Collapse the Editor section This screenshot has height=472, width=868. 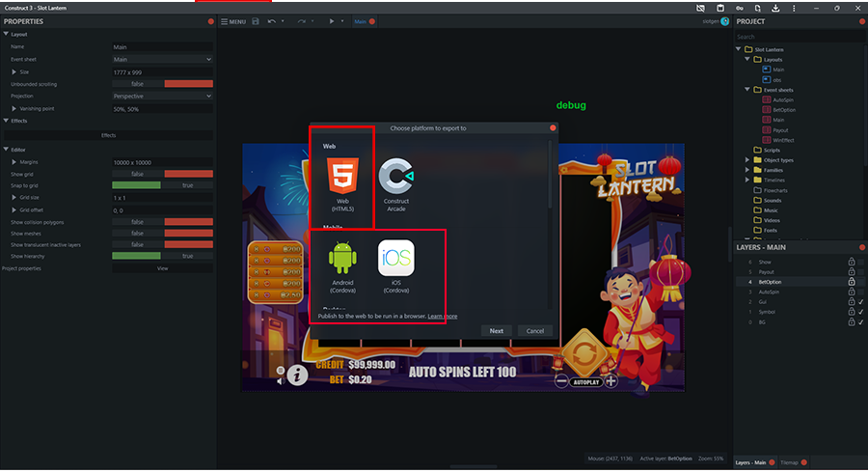[6, 150]
